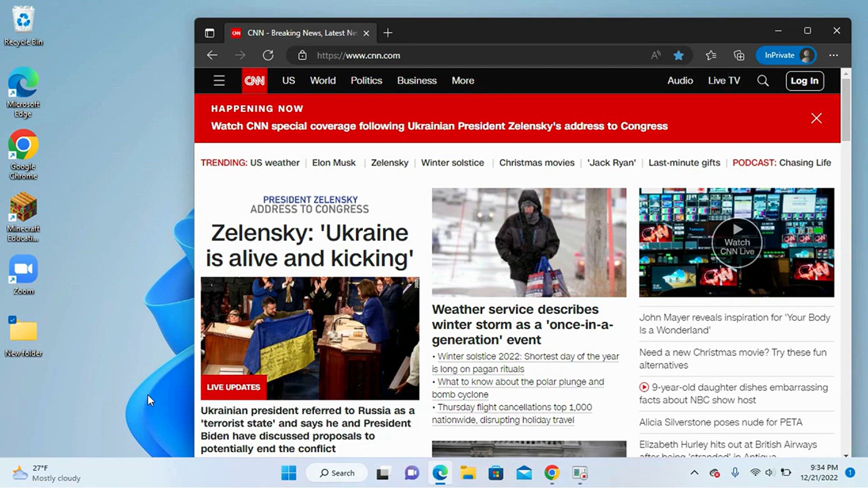Show hidden tray icons chevron
This screenshot has width=868, height=488.
tap(694, 473)
